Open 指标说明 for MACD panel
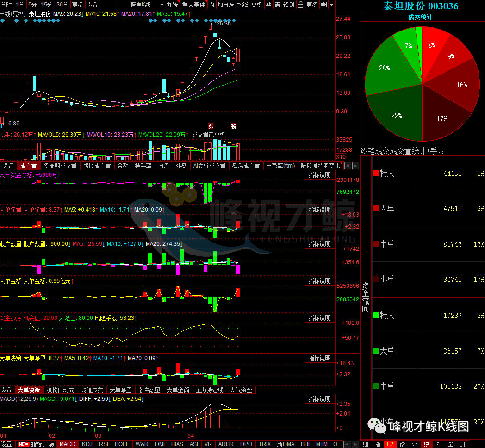This screenshot has width=485, height=448. (320, 399)
